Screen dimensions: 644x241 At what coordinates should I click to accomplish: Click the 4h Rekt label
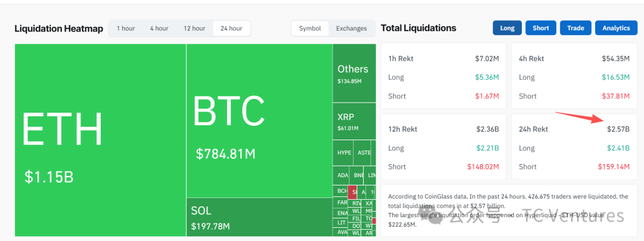(x=531, y=58)
